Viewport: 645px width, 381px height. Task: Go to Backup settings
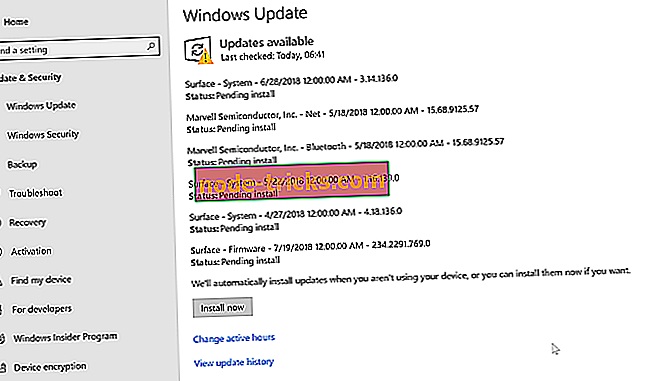[x=22, y=165]
